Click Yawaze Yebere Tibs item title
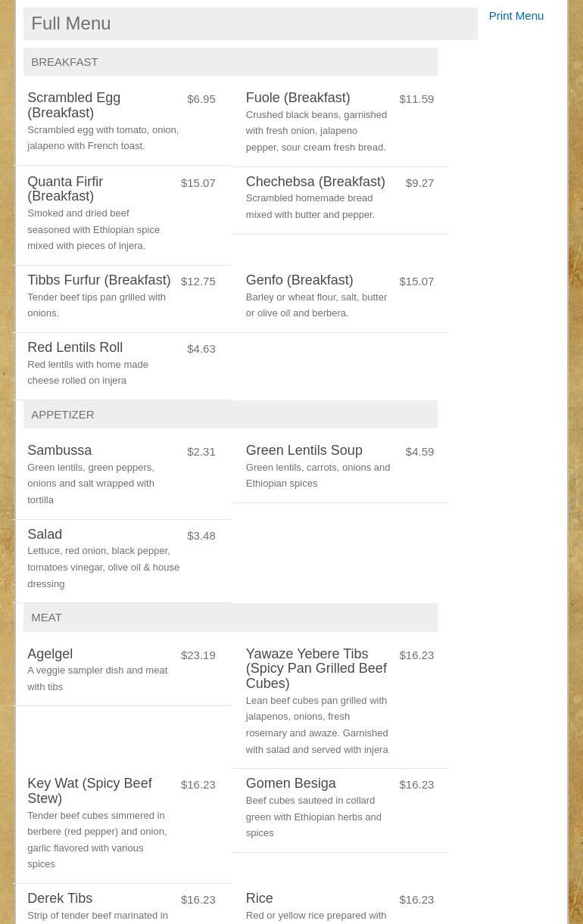This screenshot has width=583, height=924. pos(316,668)
